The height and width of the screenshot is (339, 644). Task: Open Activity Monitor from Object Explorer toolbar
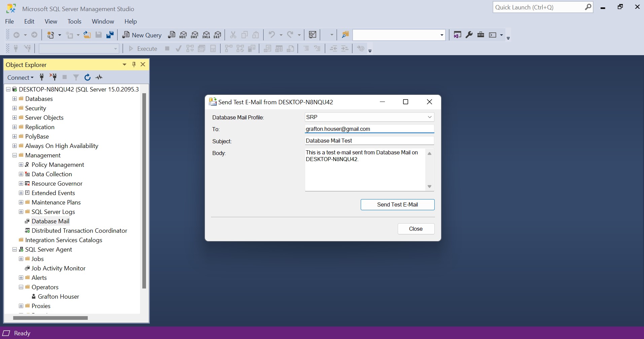[x=99, y=77]
